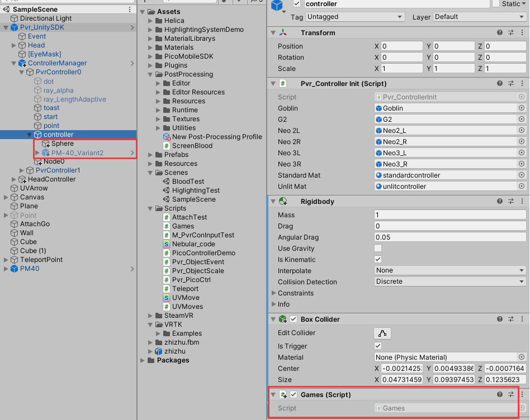
Task: Uncheck Is Kinematic on Rigidbody
Action: (378, 259)
